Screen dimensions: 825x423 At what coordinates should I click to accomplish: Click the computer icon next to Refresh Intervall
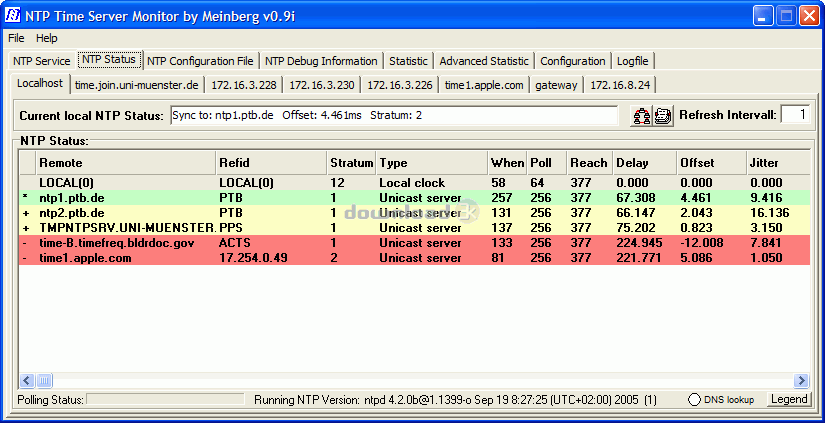tap(663, 115)
